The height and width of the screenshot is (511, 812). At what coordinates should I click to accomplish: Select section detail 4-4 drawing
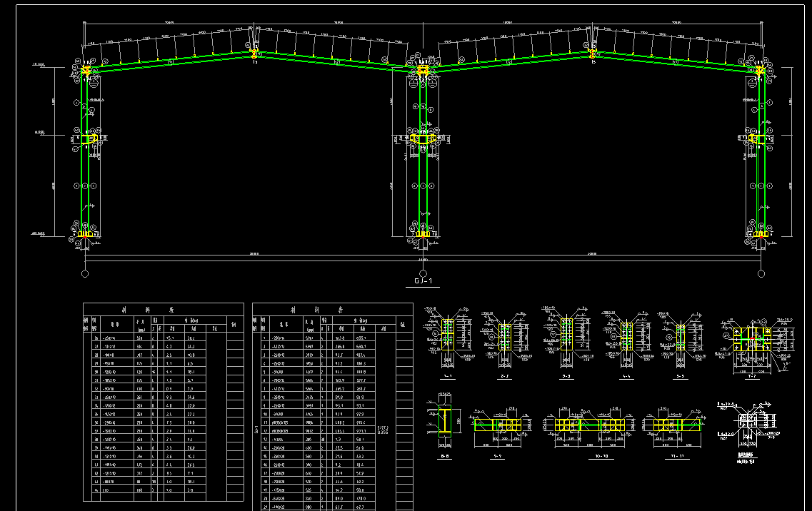[x=626, y=336]
